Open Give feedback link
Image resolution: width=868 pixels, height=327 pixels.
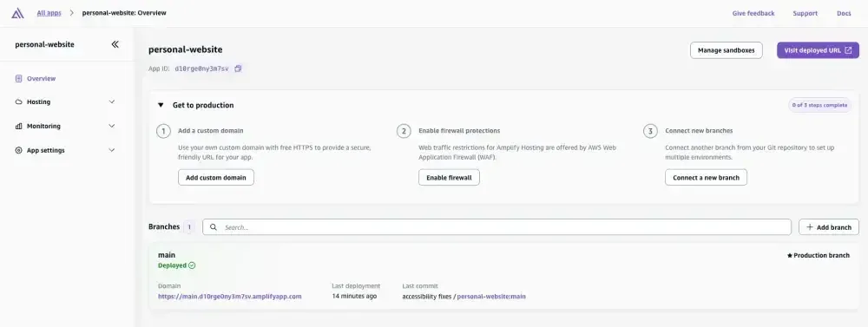[x=753, y=13]
